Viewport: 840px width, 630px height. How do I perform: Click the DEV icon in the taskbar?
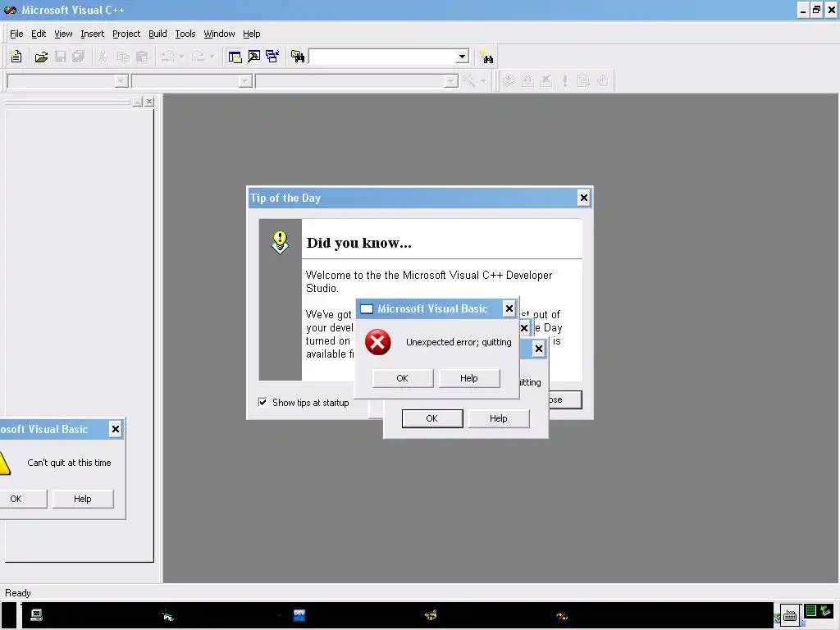point(299,615)
